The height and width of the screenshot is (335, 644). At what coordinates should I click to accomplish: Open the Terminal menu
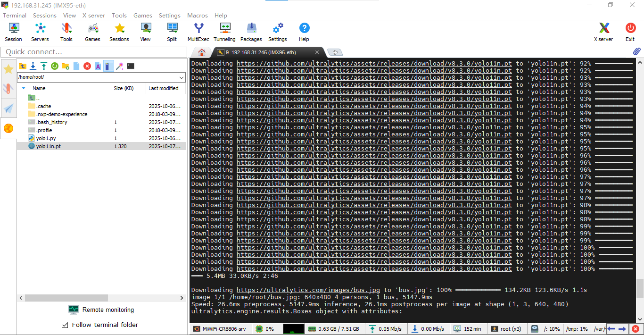[15, 16]
